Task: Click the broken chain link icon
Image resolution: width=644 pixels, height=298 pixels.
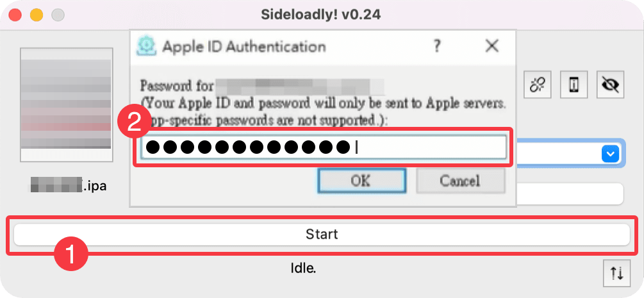Action: [538, 85]
